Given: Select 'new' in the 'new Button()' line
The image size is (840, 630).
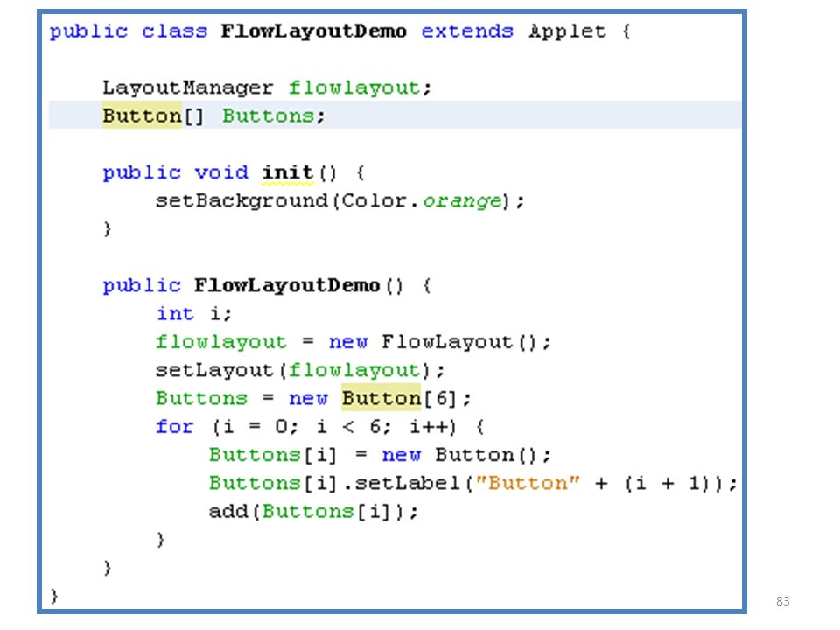Looking at the screenshot, I should coord(402,455).
